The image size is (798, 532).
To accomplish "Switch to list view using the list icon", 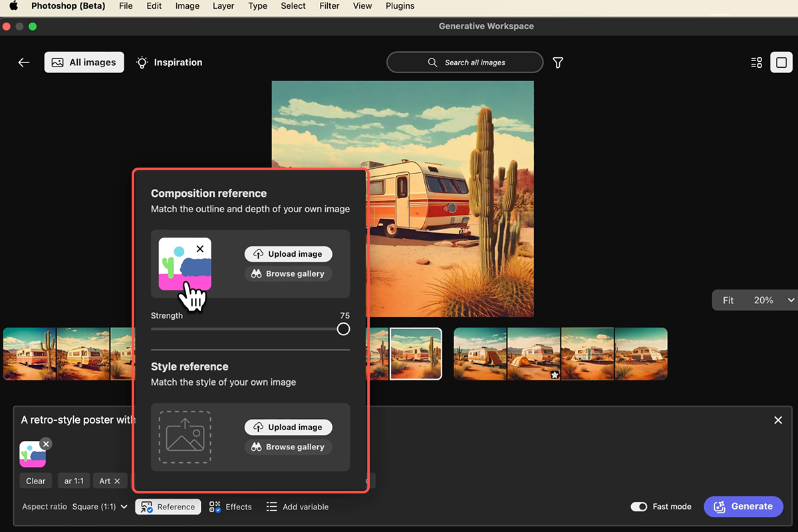I will point(756,62).
